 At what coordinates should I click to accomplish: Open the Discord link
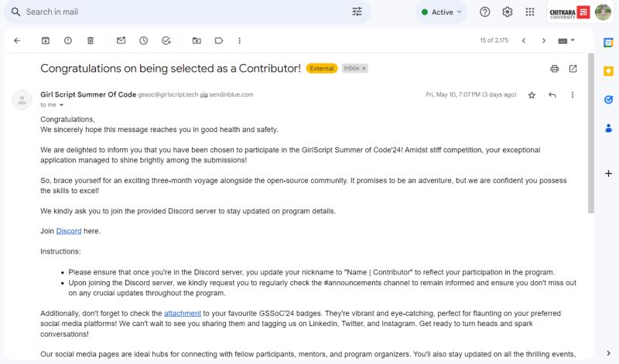(x=69, y=231)
